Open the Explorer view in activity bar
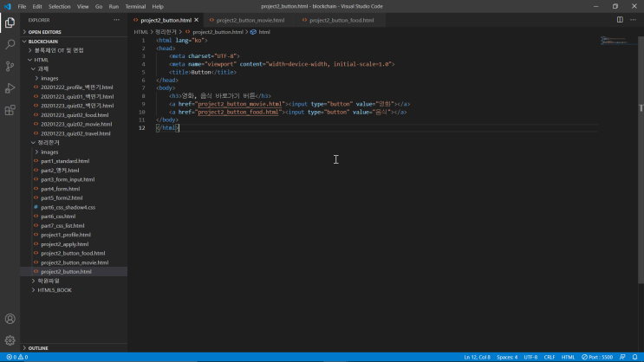The image size is (644, 362). pos(10,23)
